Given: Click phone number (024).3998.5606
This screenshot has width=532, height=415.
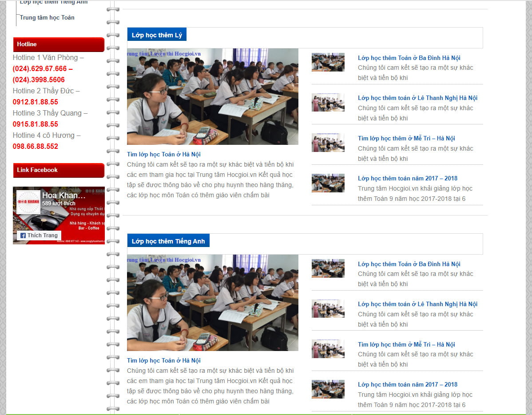Looking at the screenshot, I should [x=39, y=80].
